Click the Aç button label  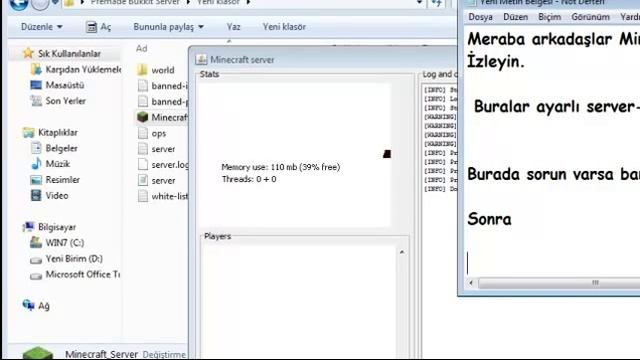pos(106,27)
